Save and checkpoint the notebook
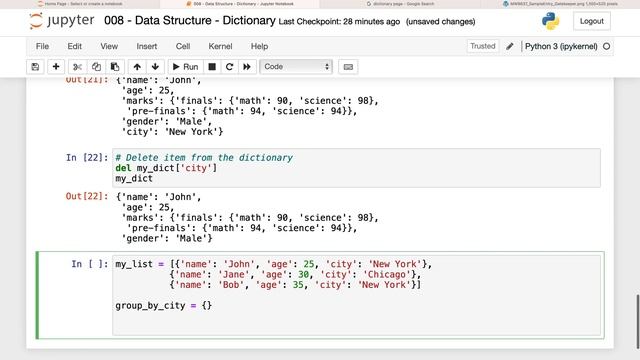The height and width of the screenshot is (360, 640). click(35, 67)
